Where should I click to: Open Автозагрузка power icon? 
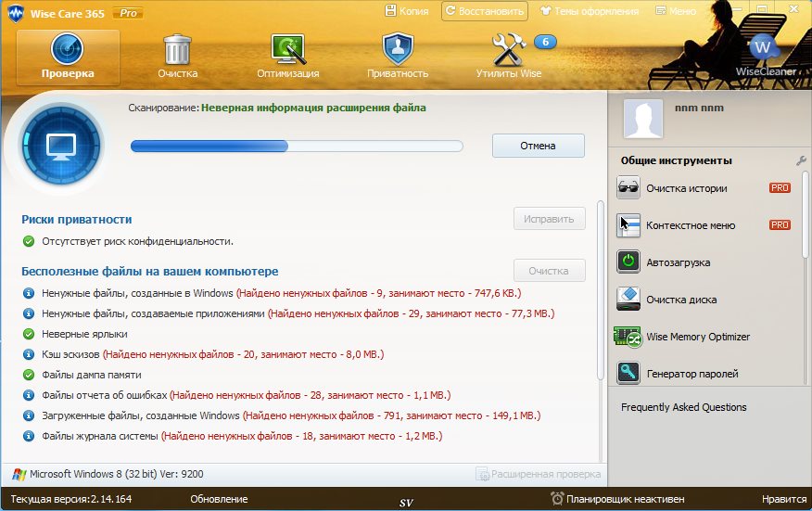click(628, 262)
